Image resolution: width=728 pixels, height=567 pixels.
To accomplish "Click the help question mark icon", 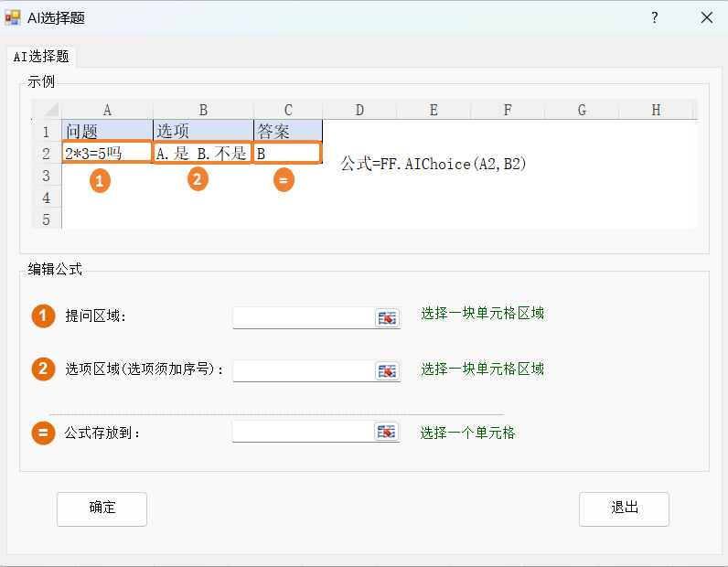I will (x=655, y=17).
